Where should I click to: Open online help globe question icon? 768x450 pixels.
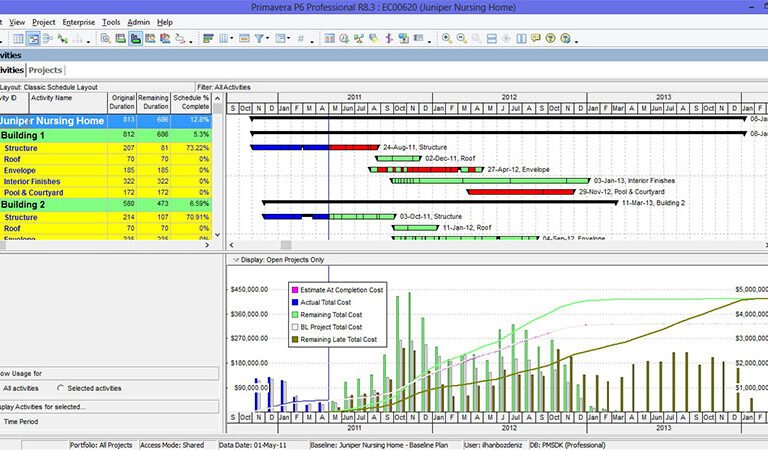(566, 38)
